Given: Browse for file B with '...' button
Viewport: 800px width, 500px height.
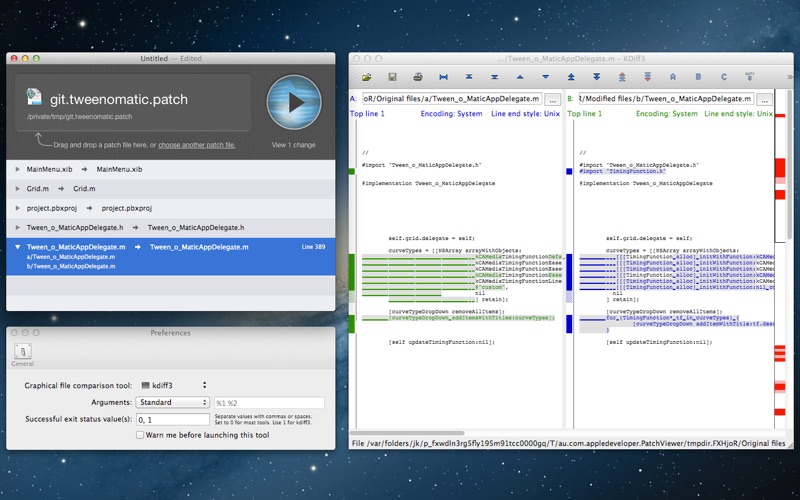Looking at the screenshot, I should click(x=764, y=99).
